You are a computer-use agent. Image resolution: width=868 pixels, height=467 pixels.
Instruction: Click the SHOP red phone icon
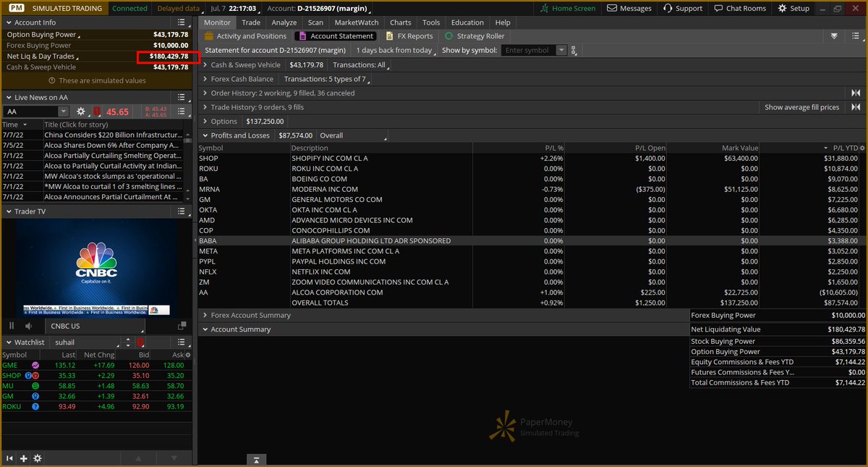(x=36, y=376)
